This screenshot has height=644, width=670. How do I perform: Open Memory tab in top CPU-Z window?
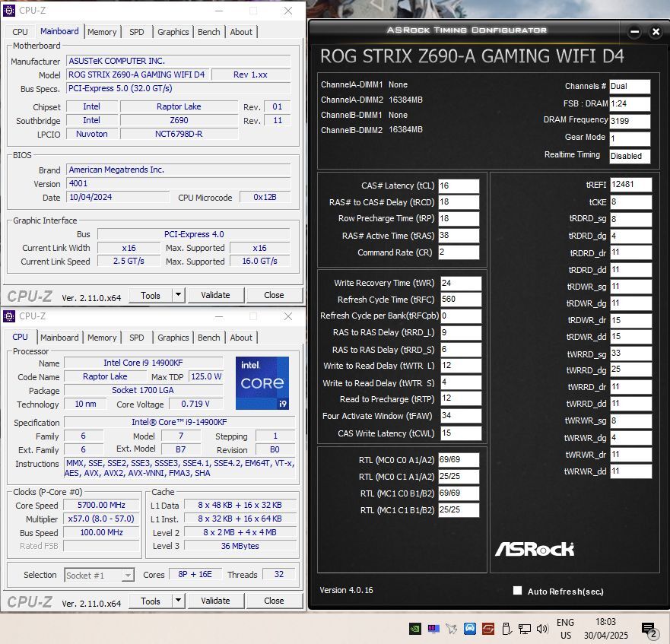pos(102,32)
